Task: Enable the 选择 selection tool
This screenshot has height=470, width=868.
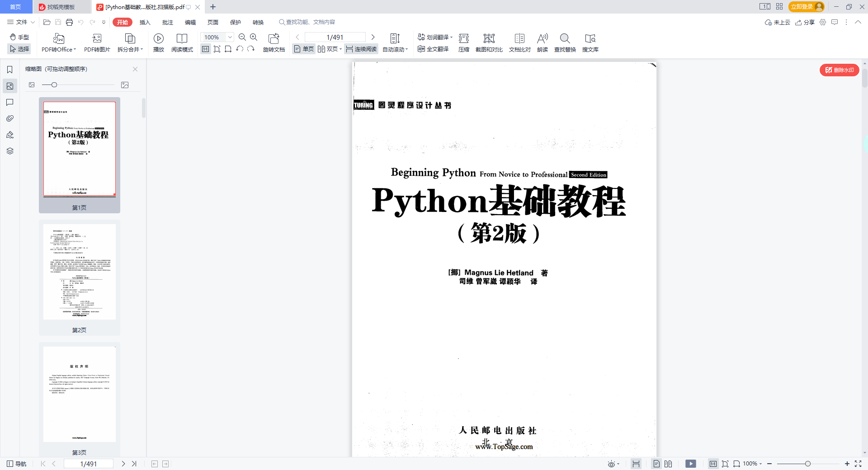Action: pos(19,49)
